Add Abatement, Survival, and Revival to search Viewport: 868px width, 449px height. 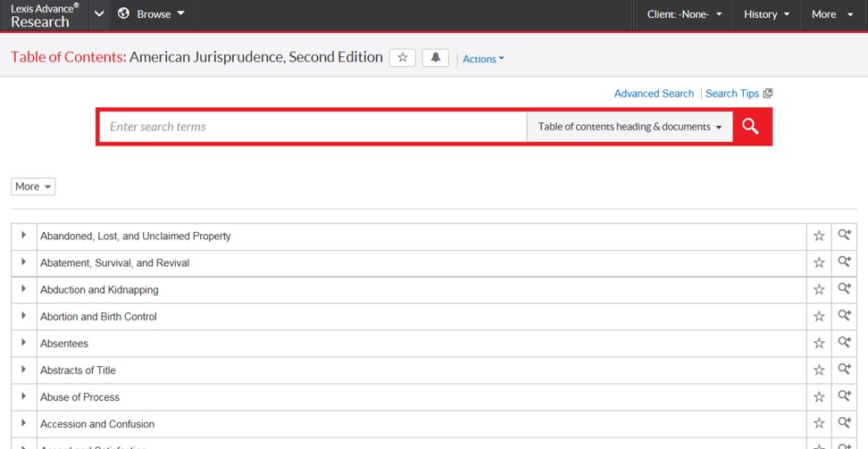coord(844,262)
